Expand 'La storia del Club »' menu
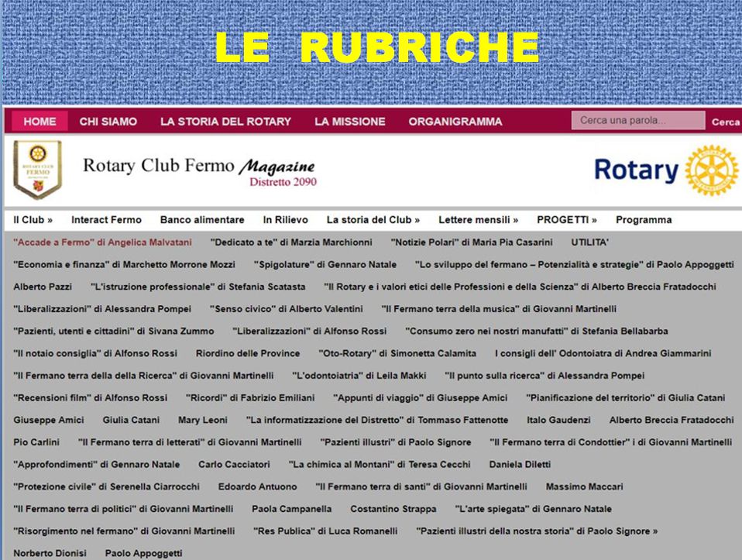 (x=373, y=220)
